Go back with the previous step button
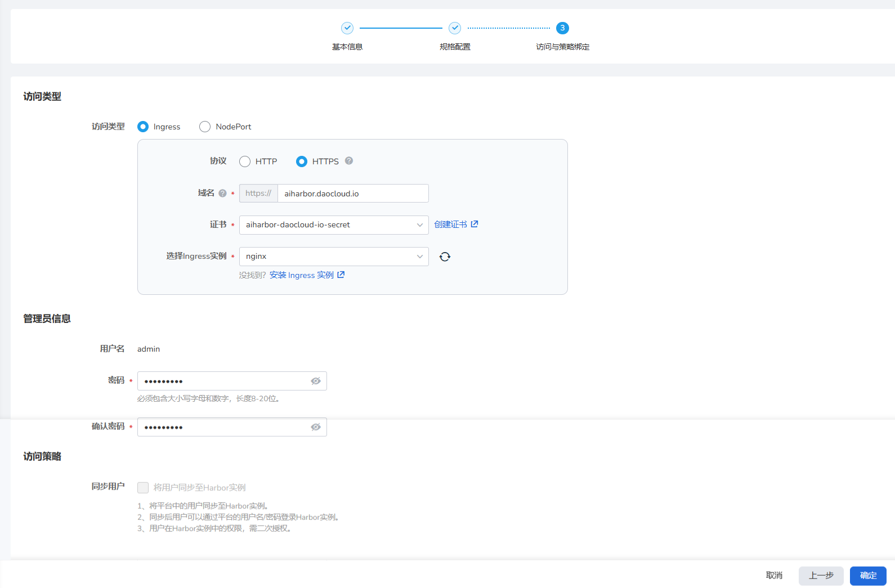895x588 pixels. [x=821, y=576]
